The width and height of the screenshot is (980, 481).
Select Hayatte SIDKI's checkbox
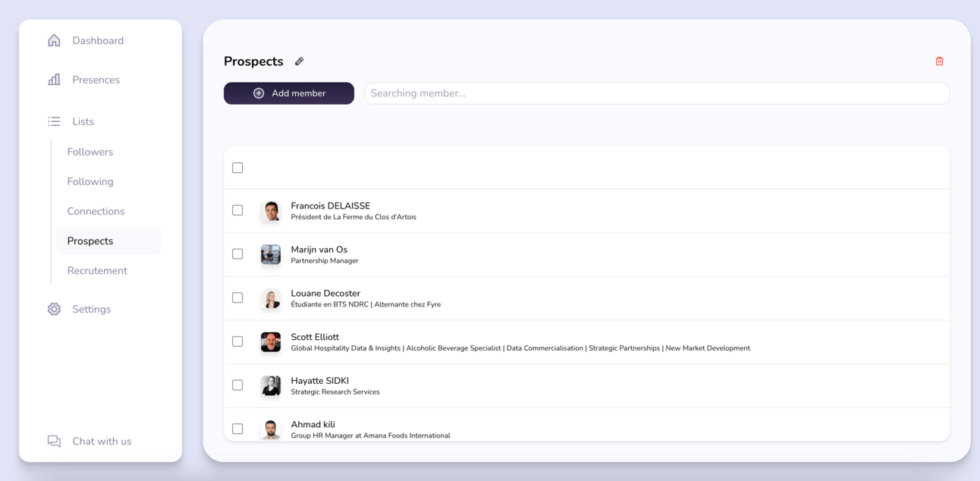tap(237, 385)
